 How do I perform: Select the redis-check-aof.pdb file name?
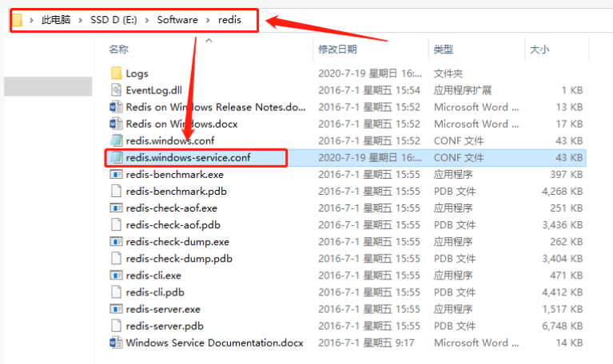(x=173, y=224)
